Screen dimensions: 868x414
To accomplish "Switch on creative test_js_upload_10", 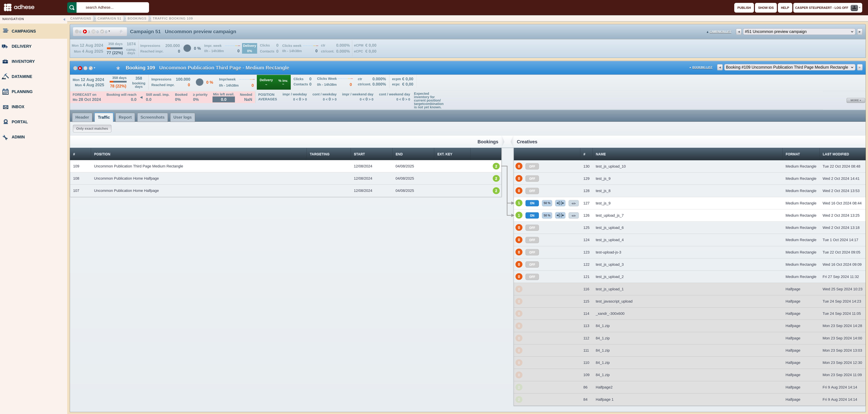I will click(532, 167).
